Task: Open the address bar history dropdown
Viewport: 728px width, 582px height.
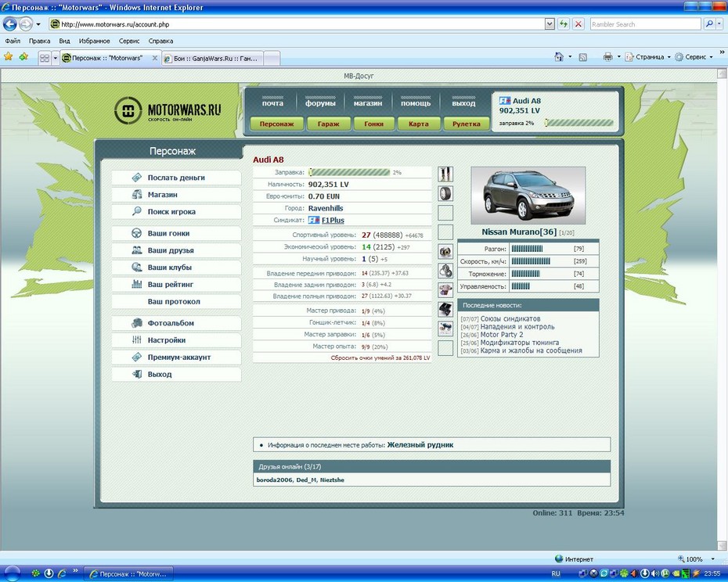Action: [x=550, y=24]
